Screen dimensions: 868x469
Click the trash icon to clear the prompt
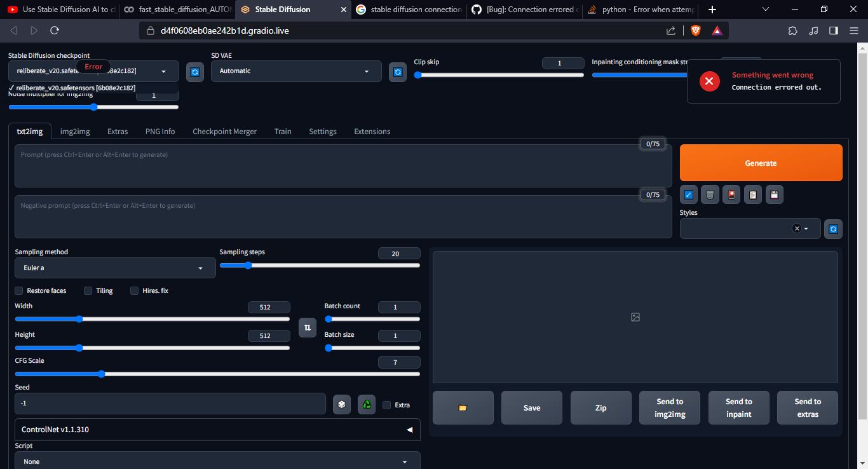pos(710,194)
